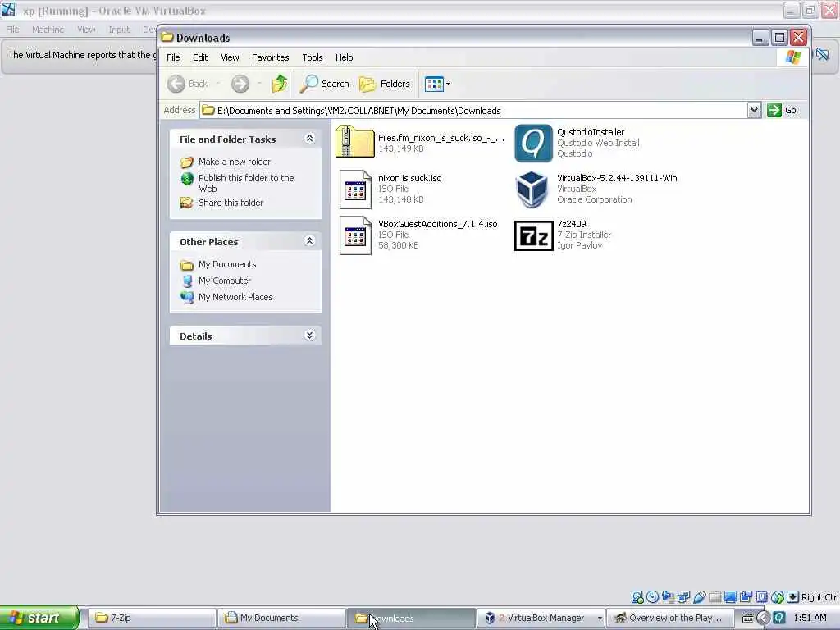The width and height of the screenshot is (840, 630).
Task: Click the XP Start button
Action: [39, 618]
